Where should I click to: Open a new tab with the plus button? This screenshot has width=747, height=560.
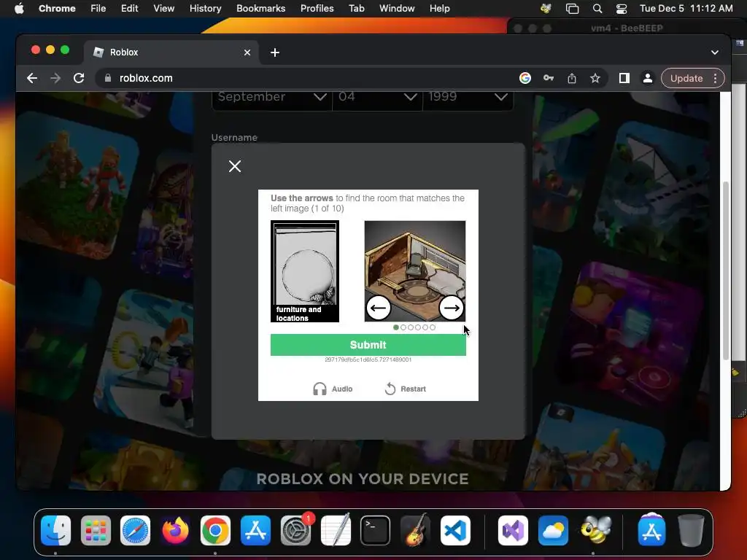click(275, 52)
